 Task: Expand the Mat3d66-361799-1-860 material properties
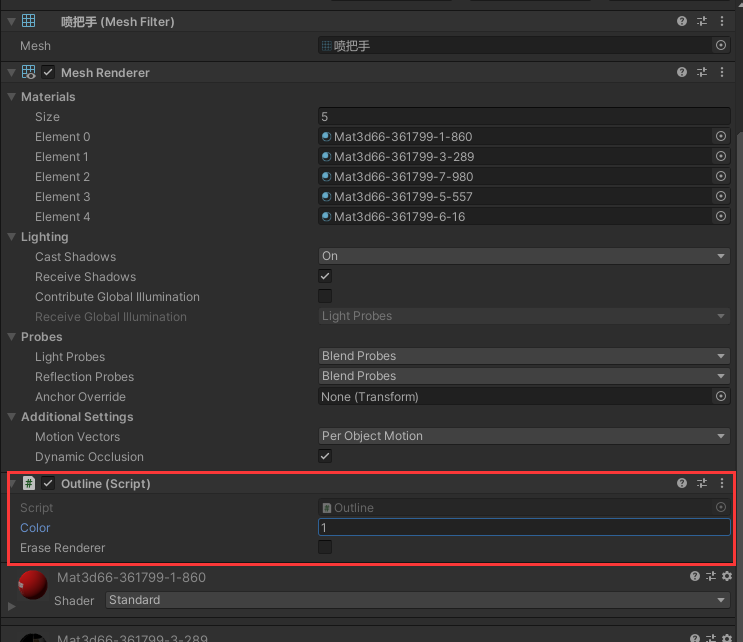(x=12, y=606)
